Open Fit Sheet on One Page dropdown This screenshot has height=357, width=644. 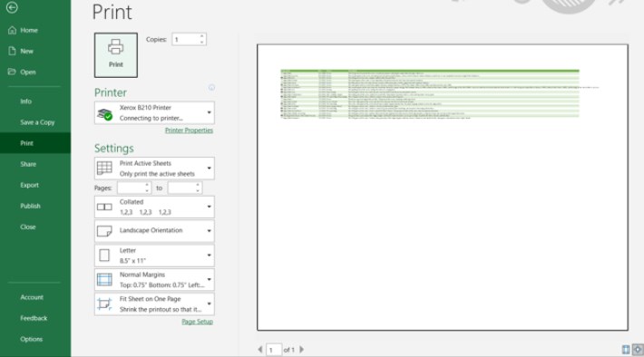coord(154,304)
